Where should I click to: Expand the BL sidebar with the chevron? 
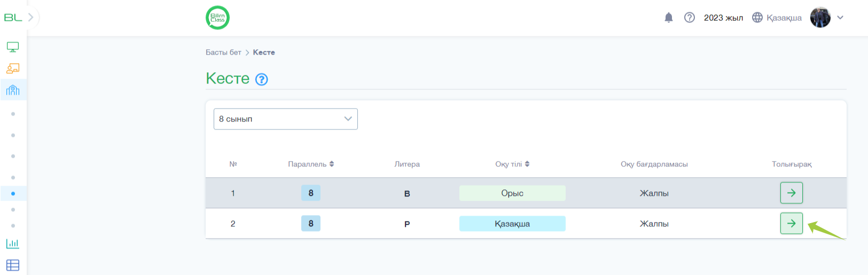click(31, 17)
